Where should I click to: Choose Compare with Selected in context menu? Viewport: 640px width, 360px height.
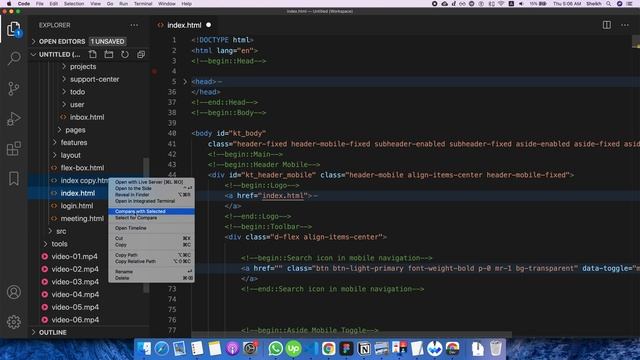pyautogui.click(x=151, y=211)
